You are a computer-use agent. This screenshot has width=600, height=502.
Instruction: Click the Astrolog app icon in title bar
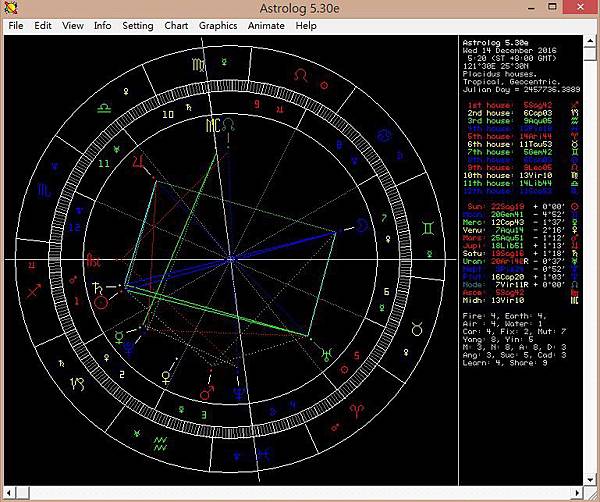pyautogui.click(x=11, y=8)
